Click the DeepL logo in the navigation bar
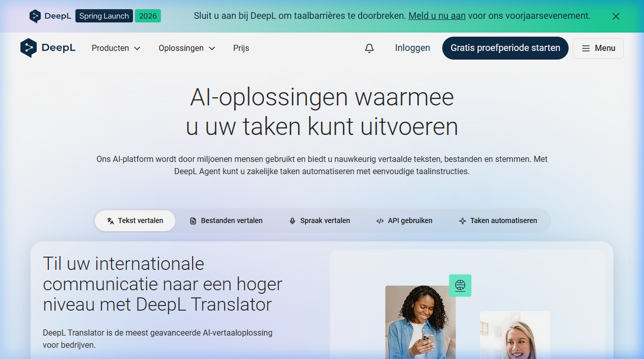The image size is (644, 359). click(x=48, y=48)
